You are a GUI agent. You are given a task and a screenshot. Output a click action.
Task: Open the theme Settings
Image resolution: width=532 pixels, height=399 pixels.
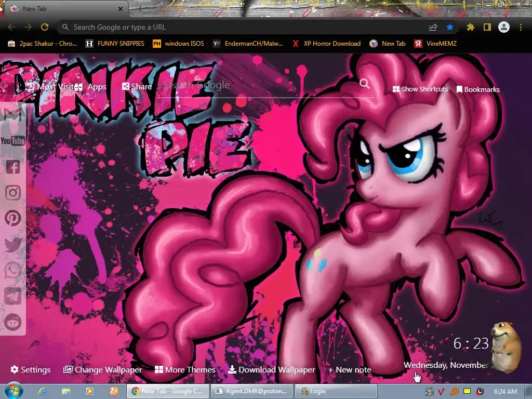31,369
